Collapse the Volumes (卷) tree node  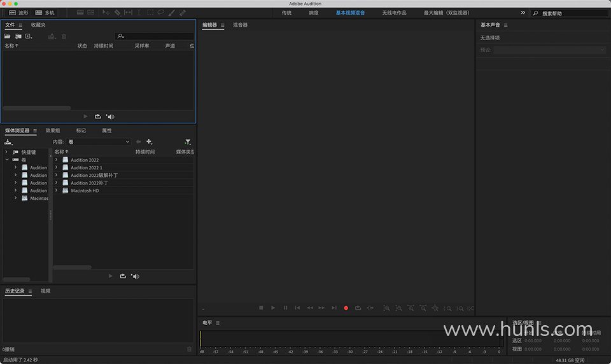(6, 160)
